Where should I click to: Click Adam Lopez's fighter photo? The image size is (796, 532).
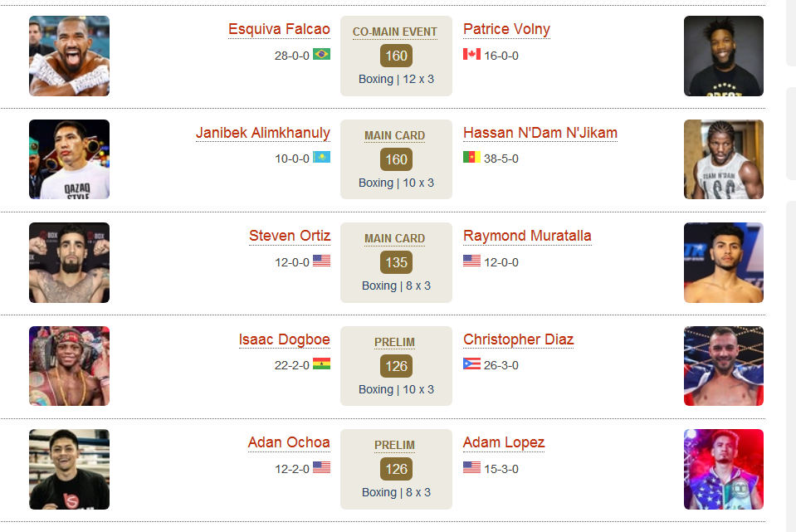coord(724,470)
